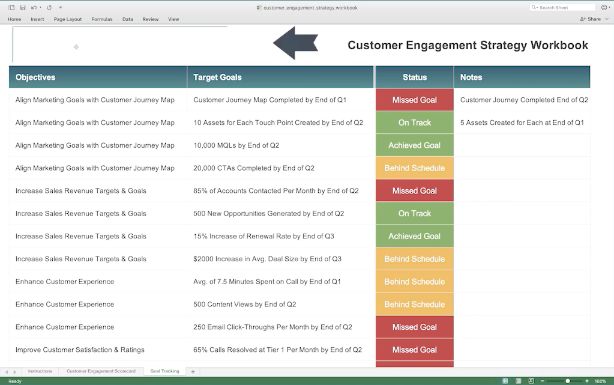The width and height of the screenshot is (614, 385).
Task: Select Achieved Goal status for Renewal Rate row
Action: (415, 236)
